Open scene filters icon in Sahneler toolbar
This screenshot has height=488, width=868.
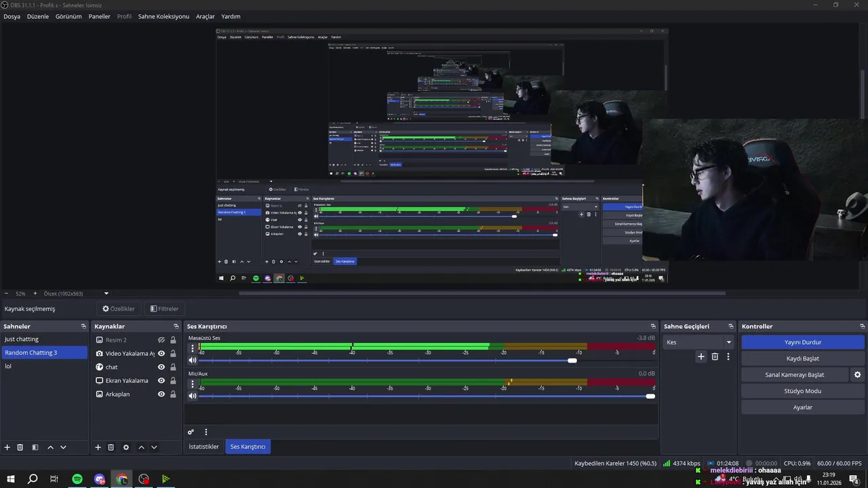tap(35, 447)
